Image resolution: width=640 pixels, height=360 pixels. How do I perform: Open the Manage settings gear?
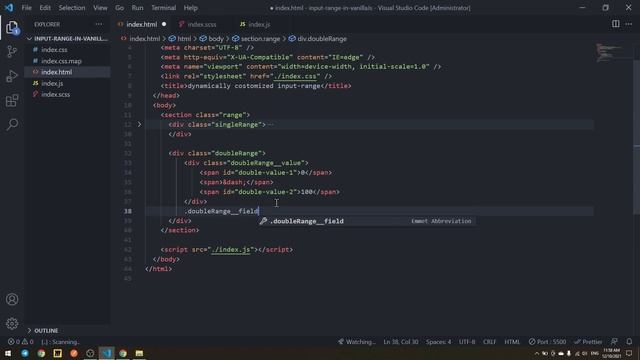point(12,323)
